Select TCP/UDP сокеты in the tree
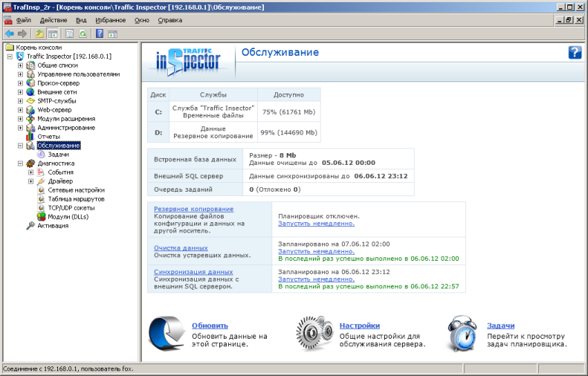Viewport: 588px width, 376px height. pos(71,208)
